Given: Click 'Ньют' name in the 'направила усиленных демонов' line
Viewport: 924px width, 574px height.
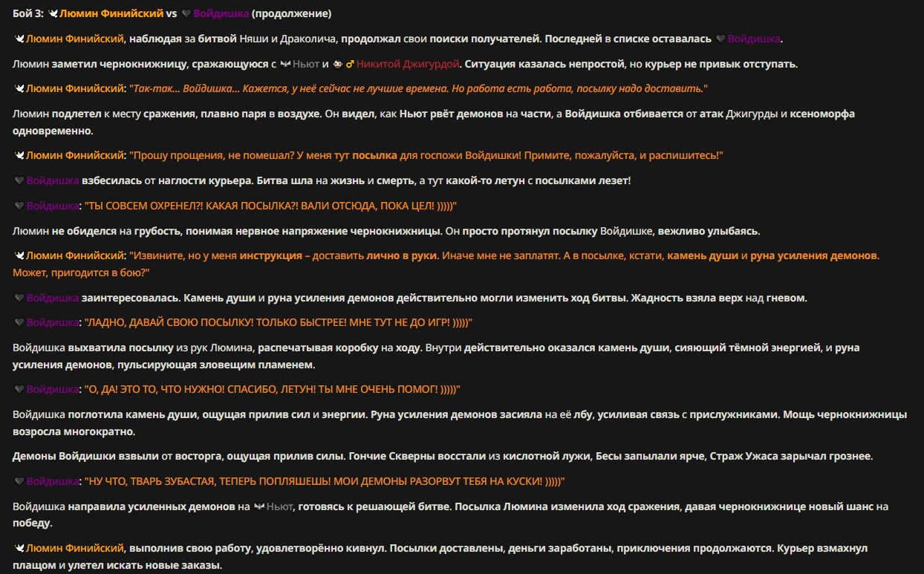Looking at the screenshot, I should pyautogui.click(x=281, y=506).
